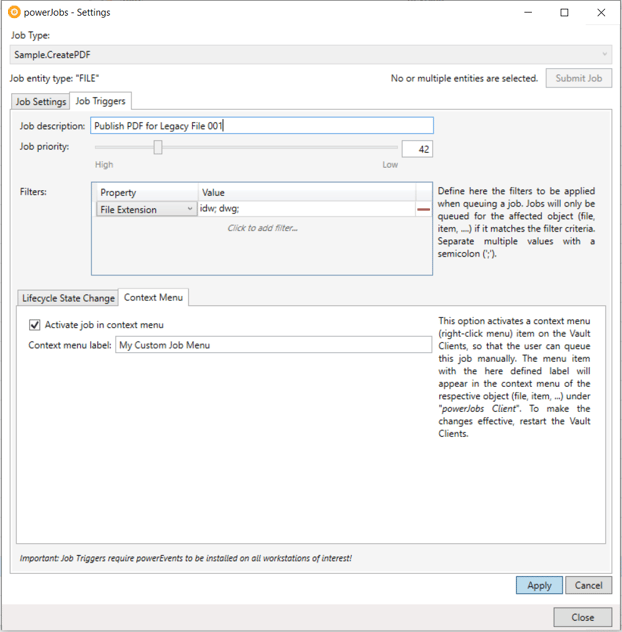The height and width of the screenshot is (632, 622).
Task: Click the Close button at bottom
Action: (582, 617)
